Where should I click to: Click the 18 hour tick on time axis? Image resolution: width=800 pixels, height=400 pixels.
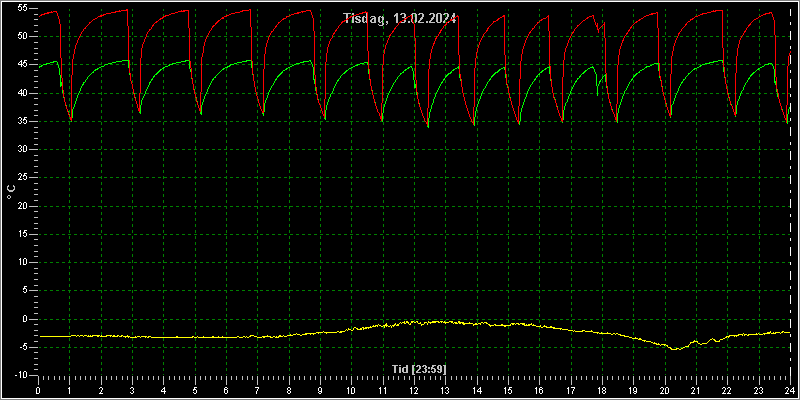(x=602, y=391)
